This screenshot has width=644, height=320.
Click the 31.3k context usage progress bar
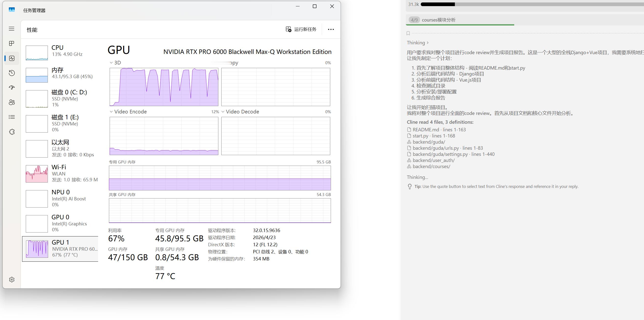532,4
